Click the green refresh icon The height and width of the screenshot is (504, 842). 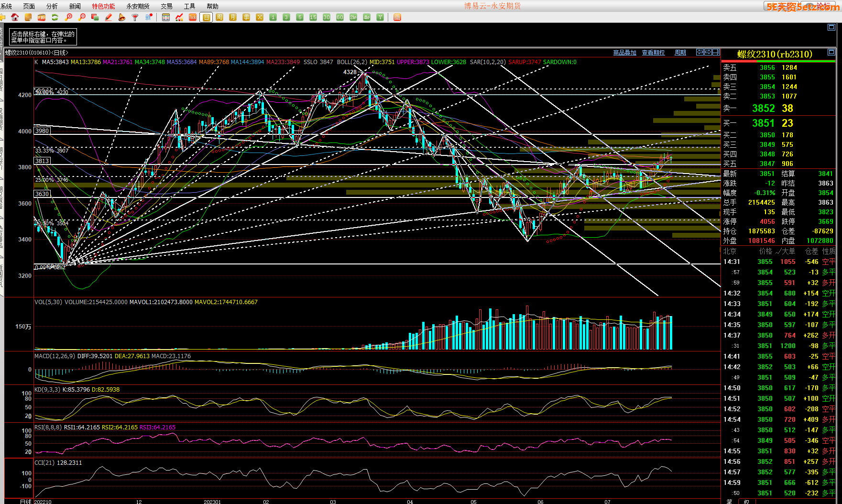(x=55, y=17)
